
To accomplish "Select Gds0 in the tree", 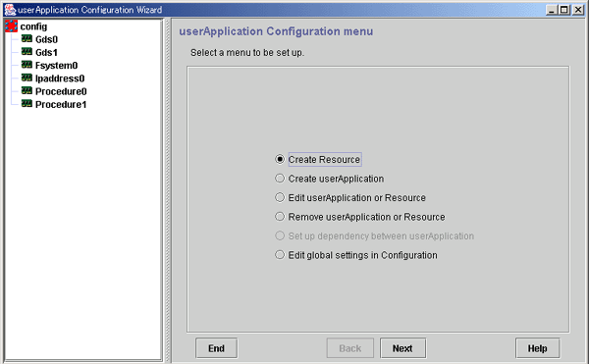I will click(46, 39).
